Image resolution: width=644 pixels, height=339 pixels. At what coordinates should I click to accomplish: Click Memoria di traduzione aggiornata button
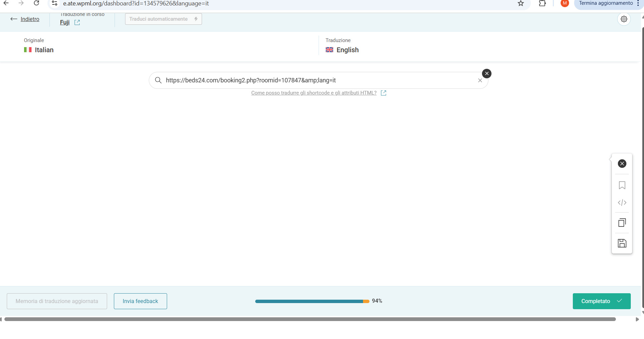[x=57, y=301]
